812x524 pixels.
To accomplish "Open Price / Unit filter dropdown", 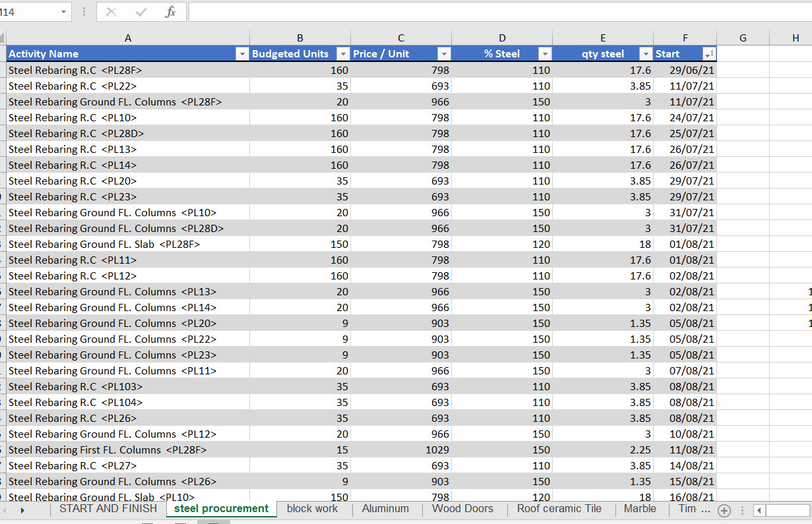I will [444, 54].
